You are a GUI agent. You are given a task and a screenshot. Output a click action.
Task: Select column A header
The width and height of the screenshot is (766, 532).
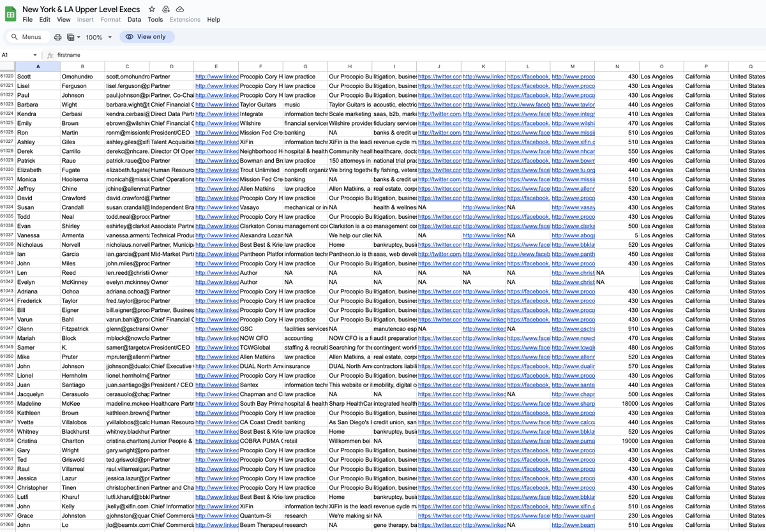(x=38, y=66)
